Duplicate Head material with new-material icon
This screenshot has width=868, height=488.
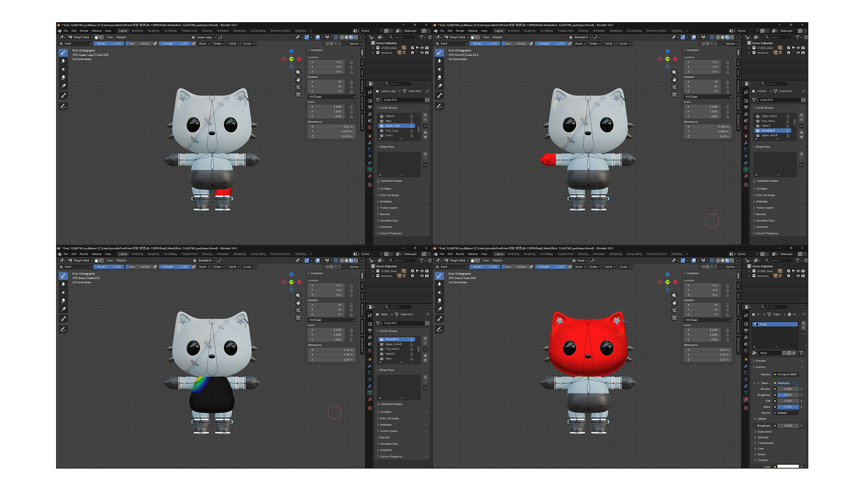789,353
